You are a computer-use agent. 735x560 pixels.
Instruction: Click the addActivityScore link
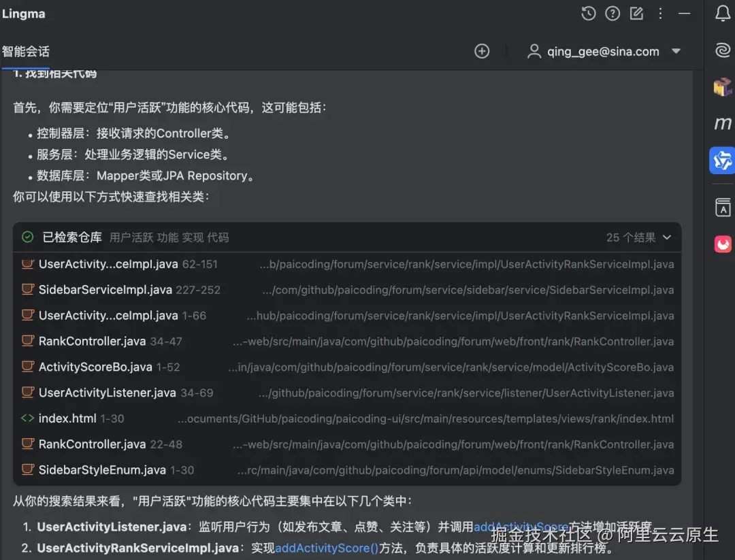click(x=521, y=525)
